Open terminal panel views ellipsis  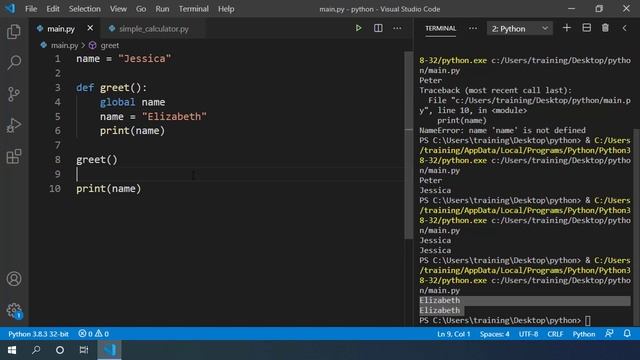pyautogui.click(x=473, y=28)
